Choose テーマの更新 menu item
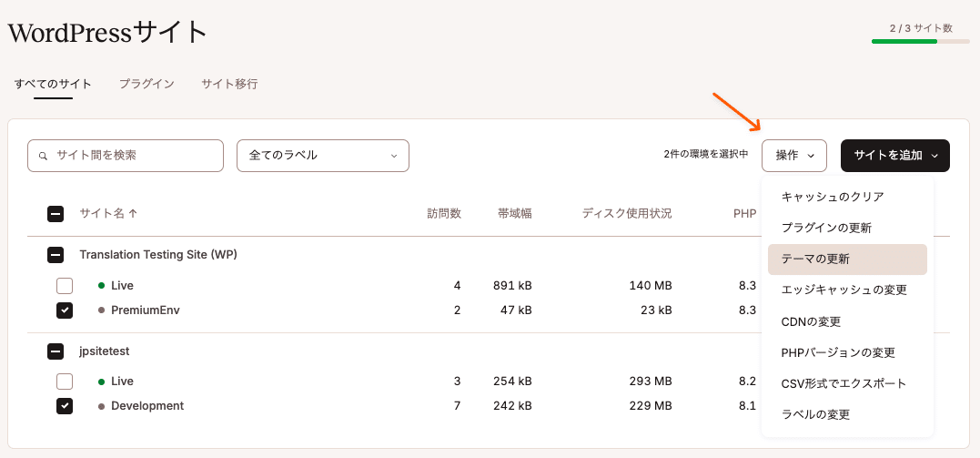 [847, 259]
